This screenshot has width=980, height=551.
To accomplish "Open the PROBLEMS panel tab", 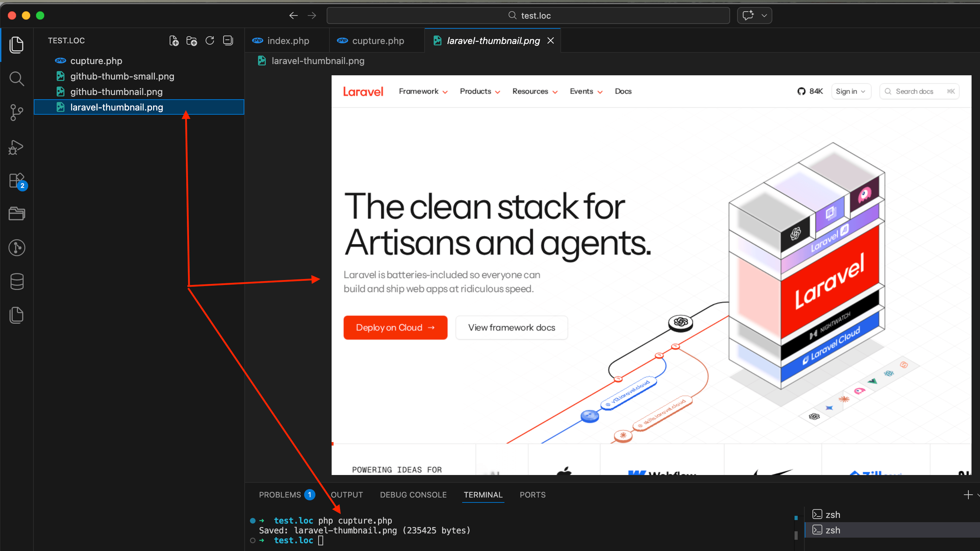I will tap(282, 494).
